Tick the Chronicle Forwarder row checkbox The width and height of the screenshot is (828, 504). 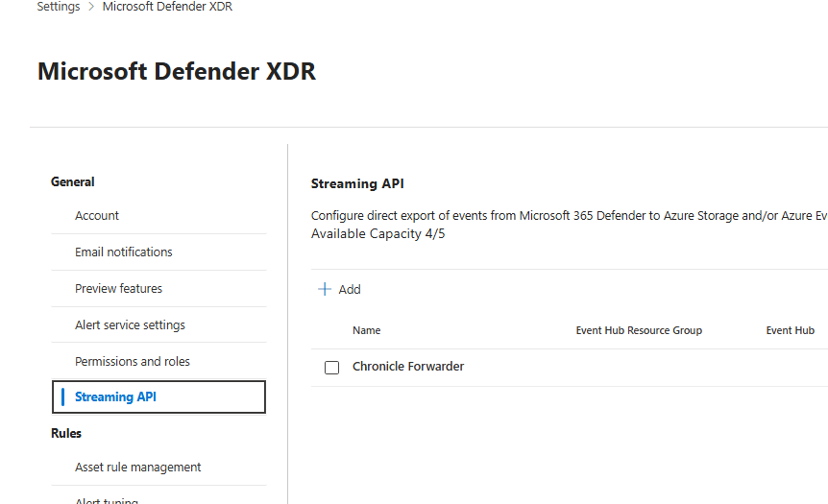coord(331,368)
